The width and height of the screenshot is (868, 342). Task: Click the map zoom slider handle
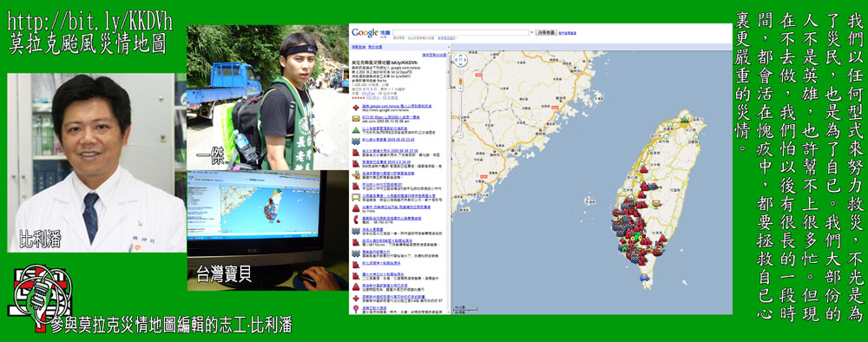click(x=461, y=116)
